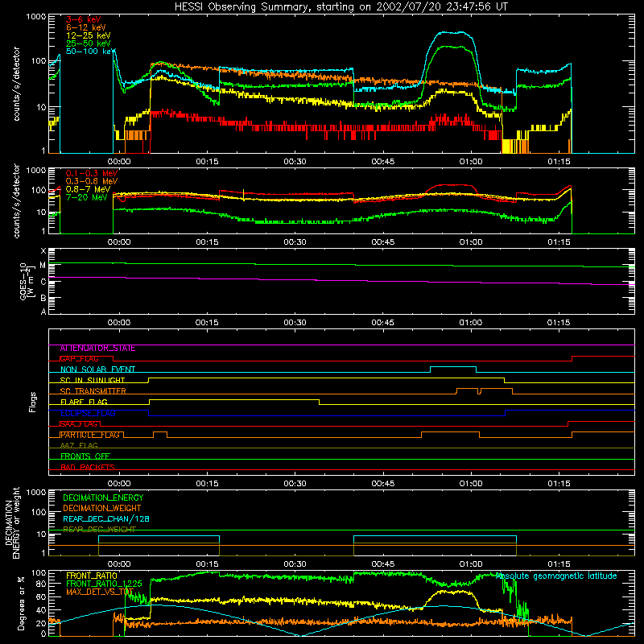Screen dimensions: 644x644
Task: Click the ECLIPSE_FLAG label
Action: pos(88,413)
